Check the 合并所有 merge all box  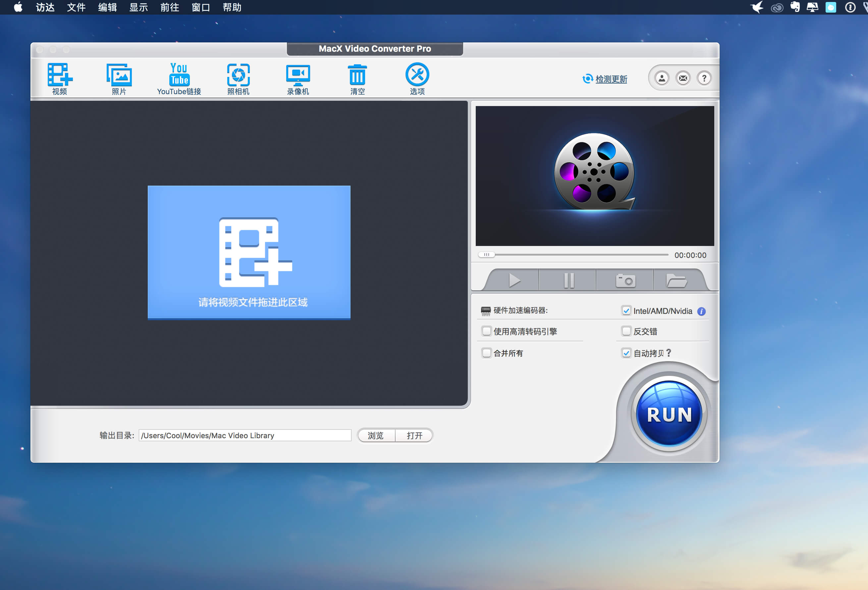(x=486, y=353)
